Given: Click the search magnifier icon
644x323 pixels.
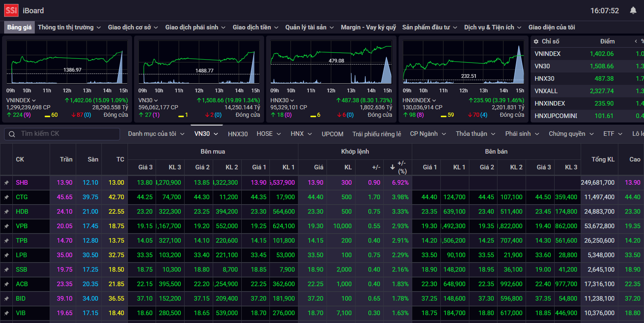Looking at the screenshot, I should point(12,134).
